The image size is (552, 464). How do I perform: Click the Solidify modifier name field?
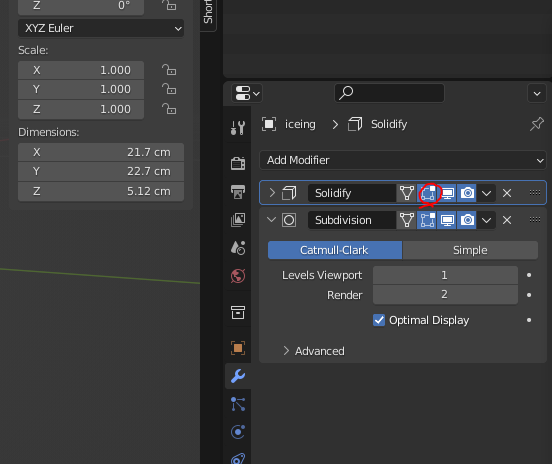coord(352,193)
